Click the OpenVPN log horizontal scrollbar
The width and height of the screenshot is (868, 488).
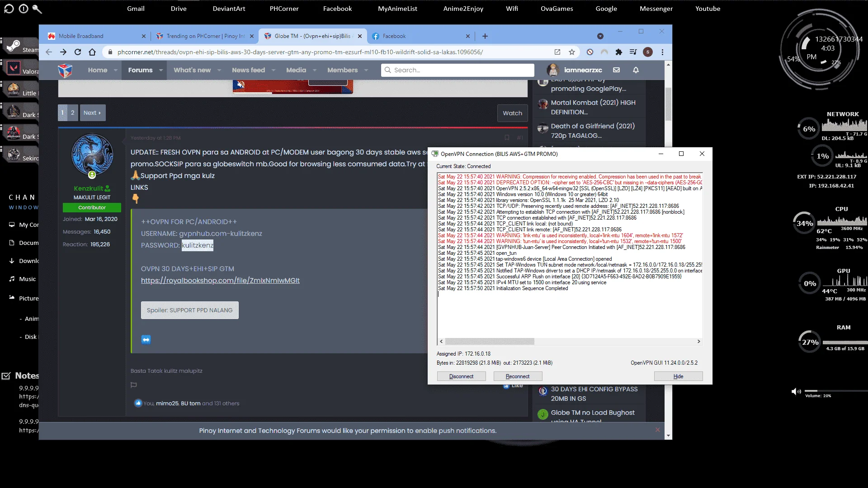pyautogui.click(x=490, y=342)
